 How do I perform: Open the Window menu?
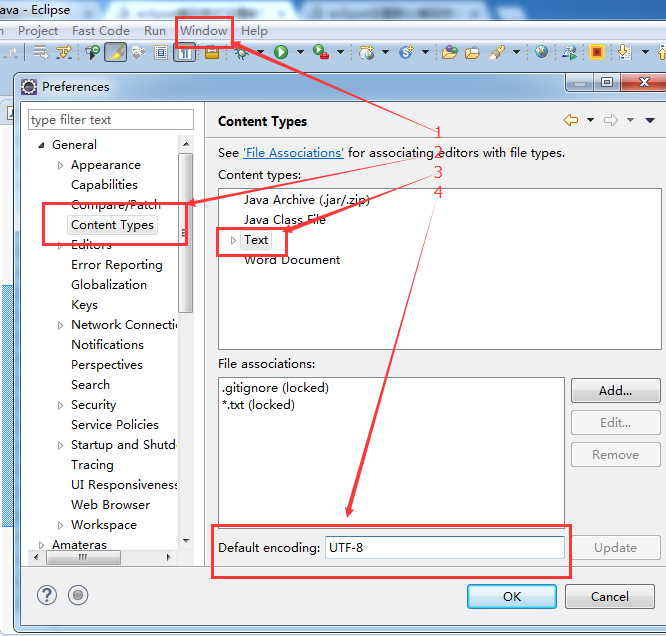(203, 31)
